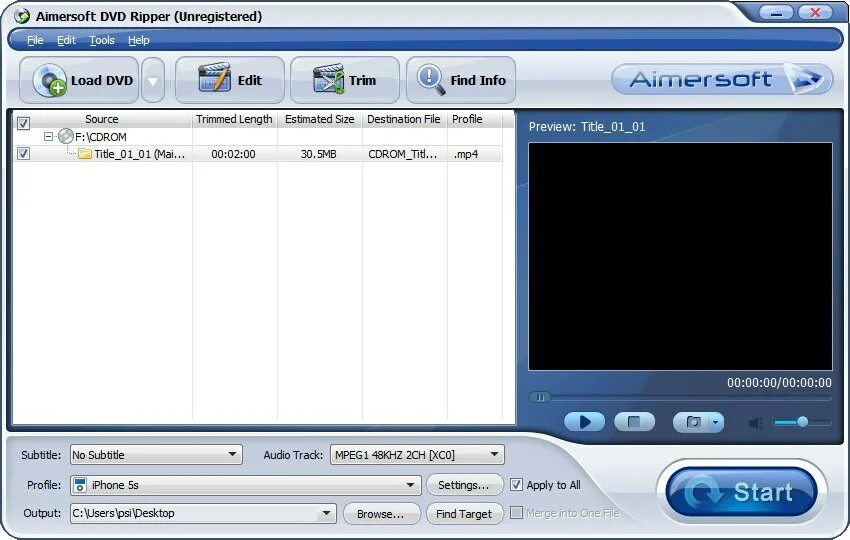This screenshot has width=850, height=540.
Task: Click the Find Info button
Action: point(461,80)
